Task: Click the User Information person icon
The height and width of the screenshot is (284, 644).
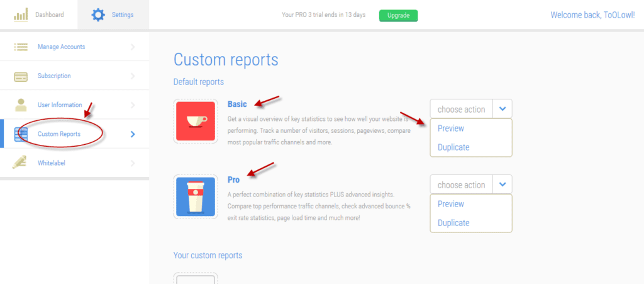Action: point(21,105)
